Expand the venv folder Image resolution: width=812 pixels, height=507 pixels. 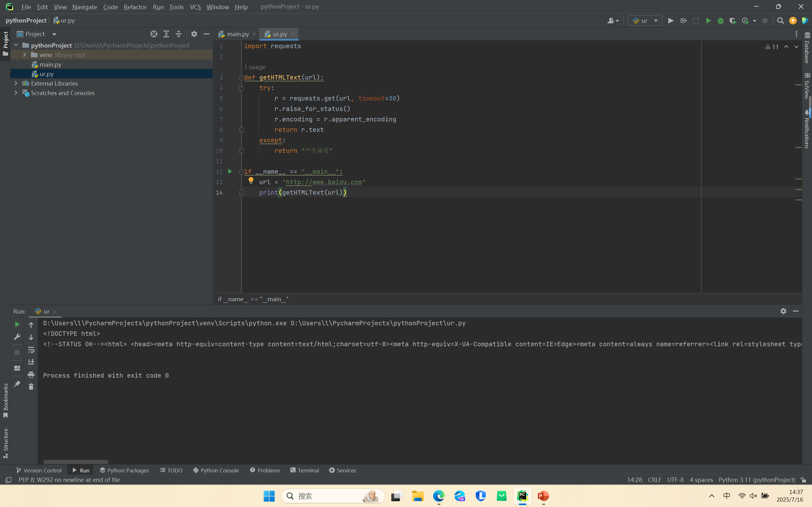click(24, 55)
